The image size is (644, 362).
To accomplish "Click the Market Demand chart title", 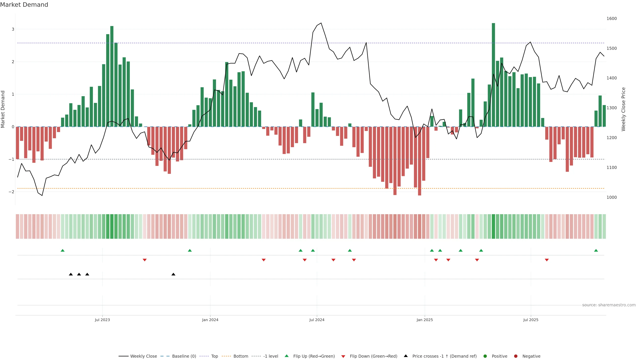I will point(24,5).
